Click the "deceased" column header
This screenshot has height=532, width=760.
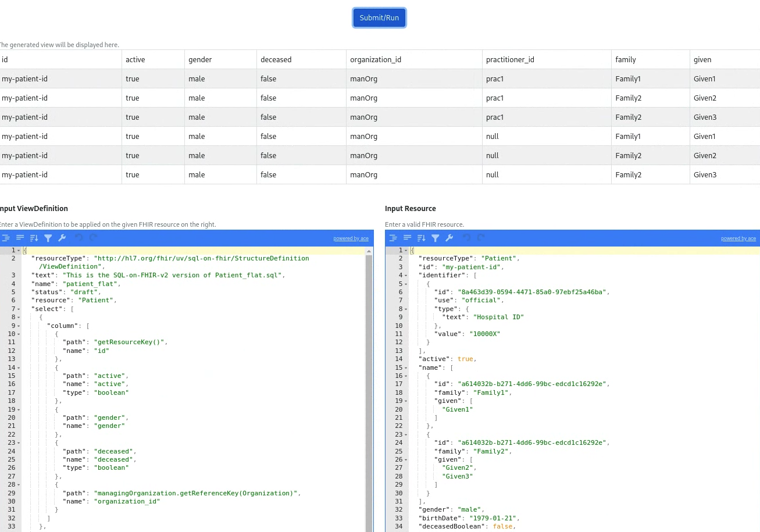tap(301, 59)
